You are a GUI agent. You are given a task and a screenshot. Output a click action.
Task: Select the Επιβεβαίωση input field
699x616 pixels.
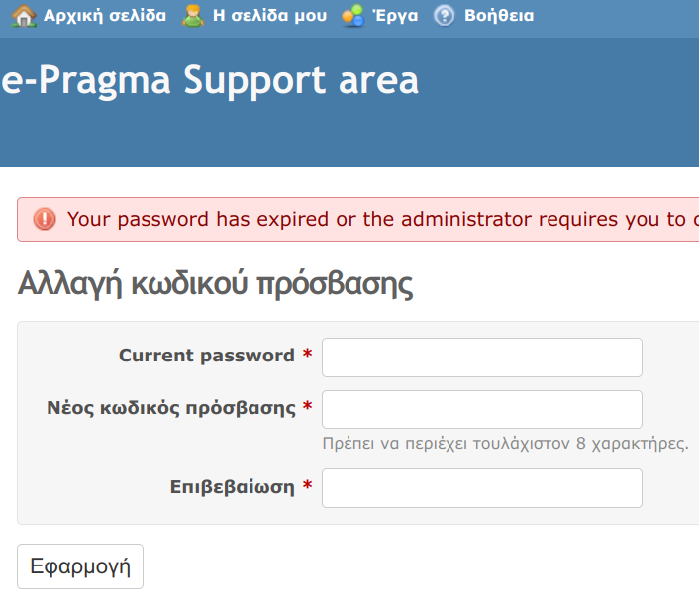coord(482,488)
